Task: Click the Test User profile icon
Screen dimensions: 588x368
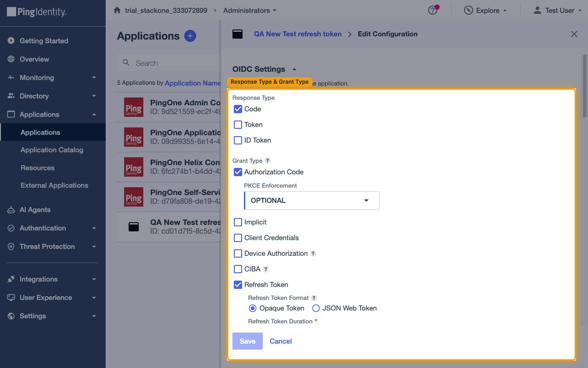Action: tap(537, 10)
